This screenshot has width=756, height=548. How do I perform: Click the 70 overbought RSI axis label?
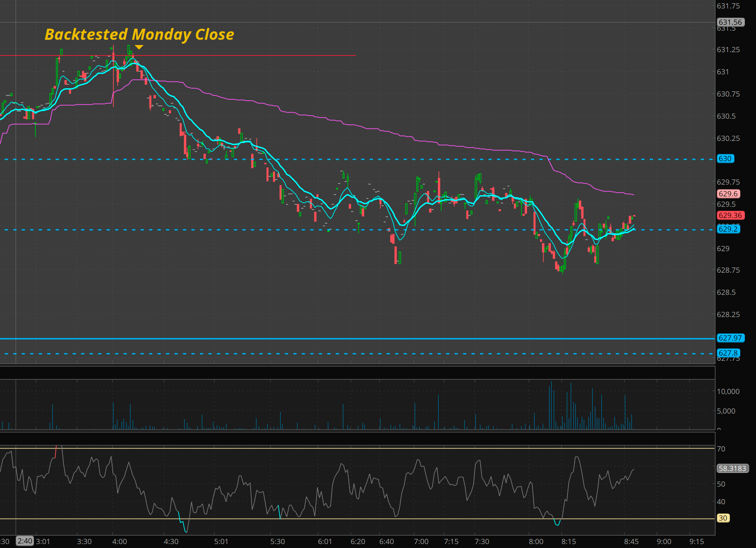pos(721,449)
